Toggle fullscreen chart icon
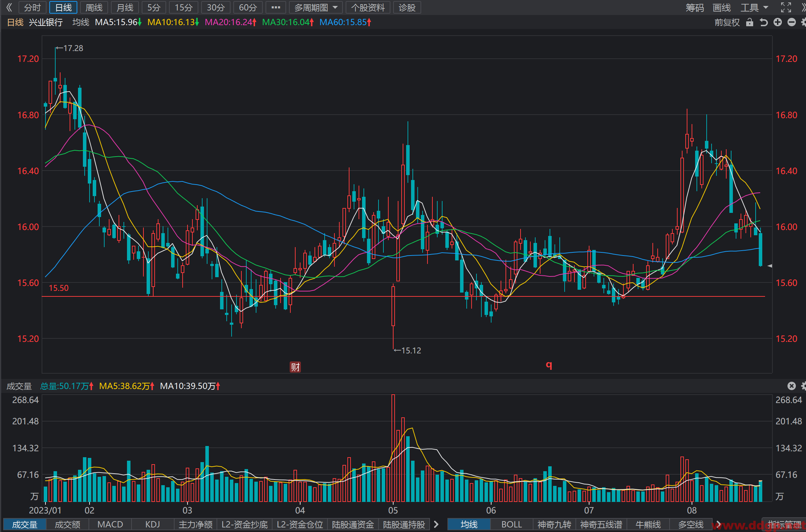This screenshot has width=806, height=532. pyautogui.click(x=786, y=7)
